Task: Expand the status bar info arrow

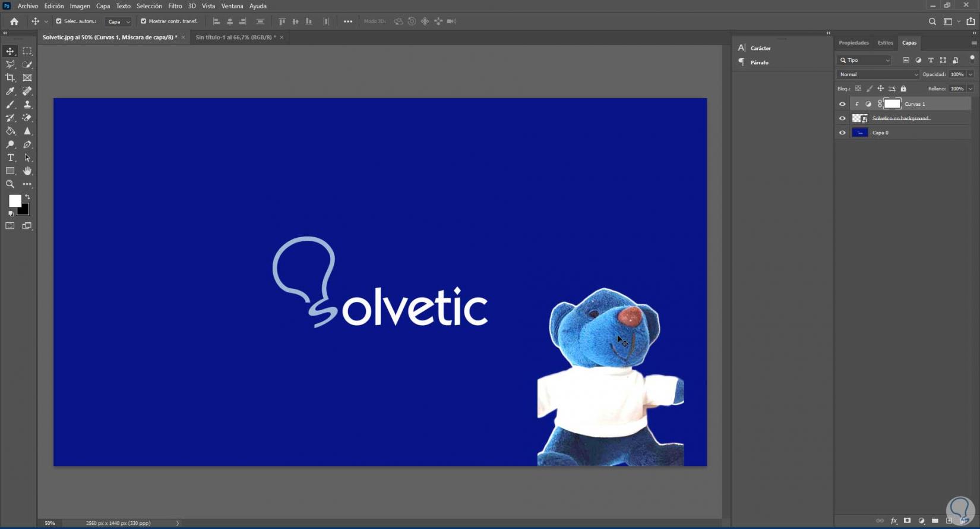Action: tap(178, 523)
